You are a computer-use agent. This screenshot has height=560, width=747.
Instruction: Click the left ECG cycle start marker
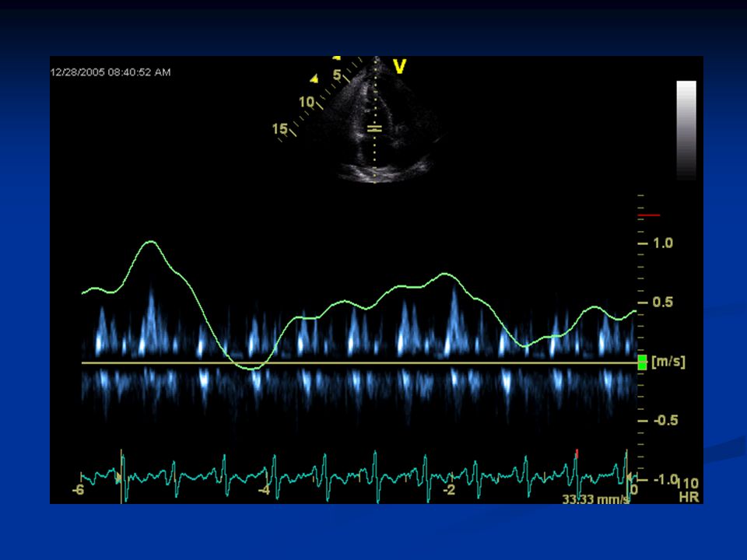click(x=121, y=476)
